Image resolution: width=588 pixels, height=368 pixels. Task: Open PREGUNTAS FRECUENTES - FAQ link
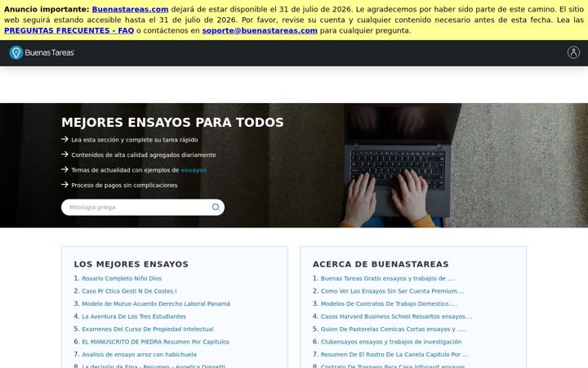click(69, 31)
